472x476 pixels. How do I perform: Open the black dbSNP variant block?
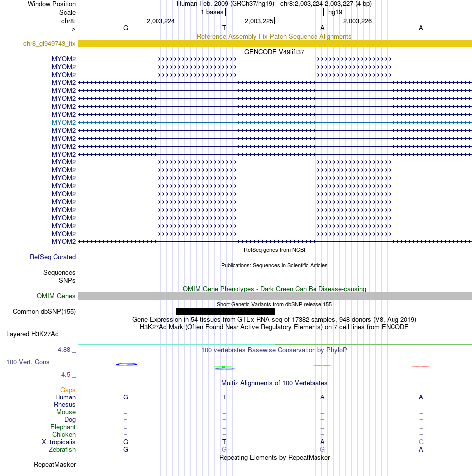pos(225,311)
